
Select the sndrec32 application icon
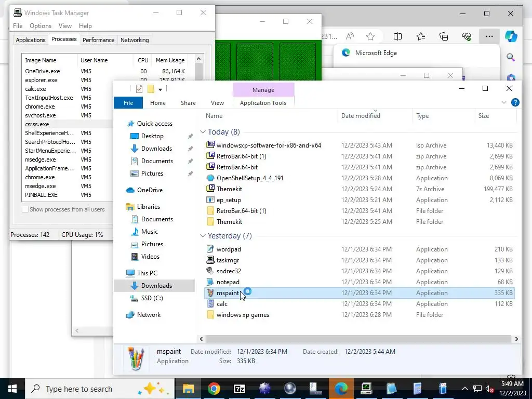[x=210, y=271]
